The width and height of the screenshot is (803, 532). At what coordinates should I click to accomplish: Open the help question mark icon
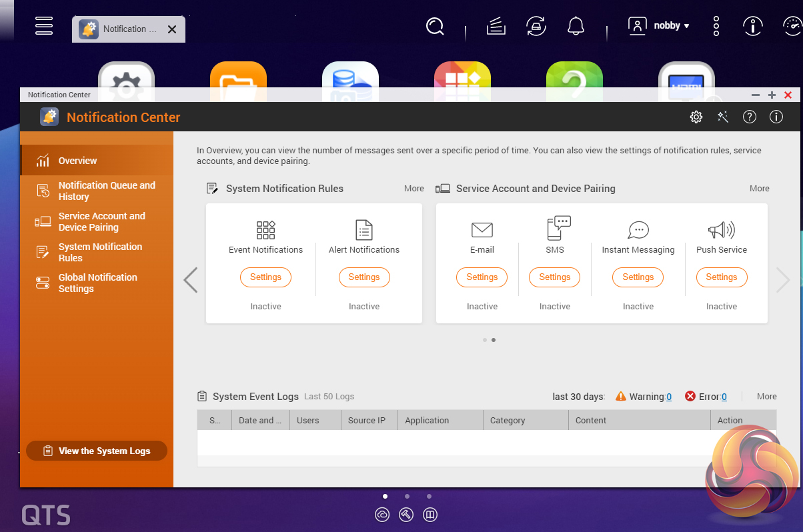(x=750, y=117)
